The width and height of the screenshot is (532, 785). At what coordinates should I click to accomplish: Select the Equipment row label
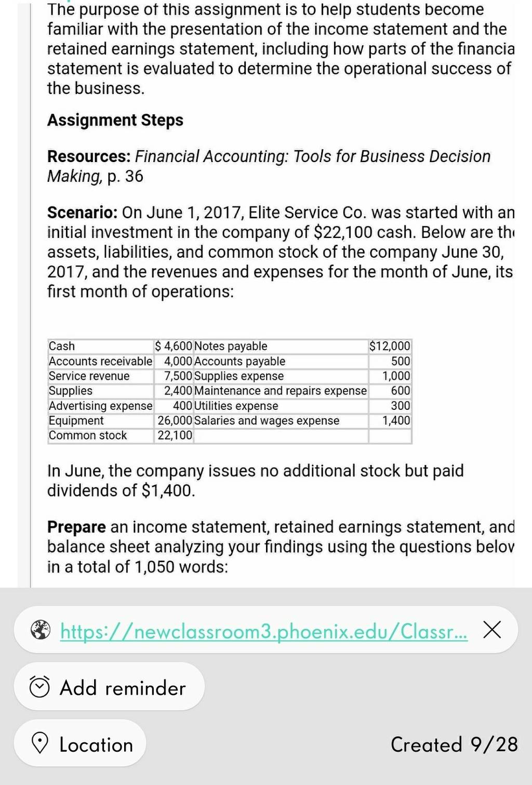point(101,420)
